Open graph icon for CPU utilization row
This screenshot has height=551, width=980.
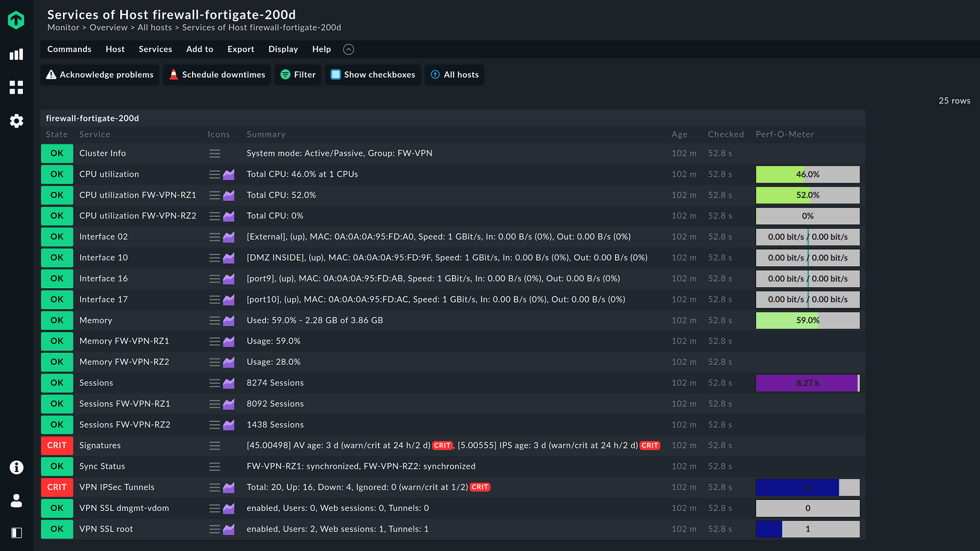(229, 174)
